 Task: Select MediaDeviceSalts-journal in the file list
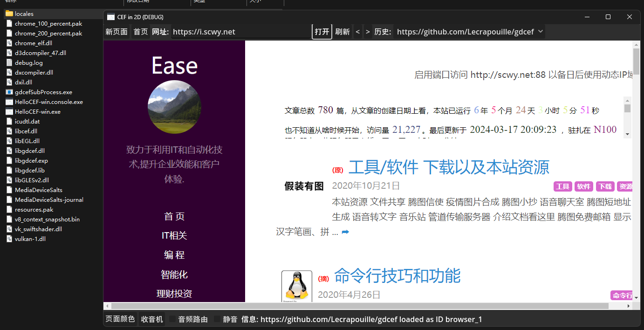[49, 200]
